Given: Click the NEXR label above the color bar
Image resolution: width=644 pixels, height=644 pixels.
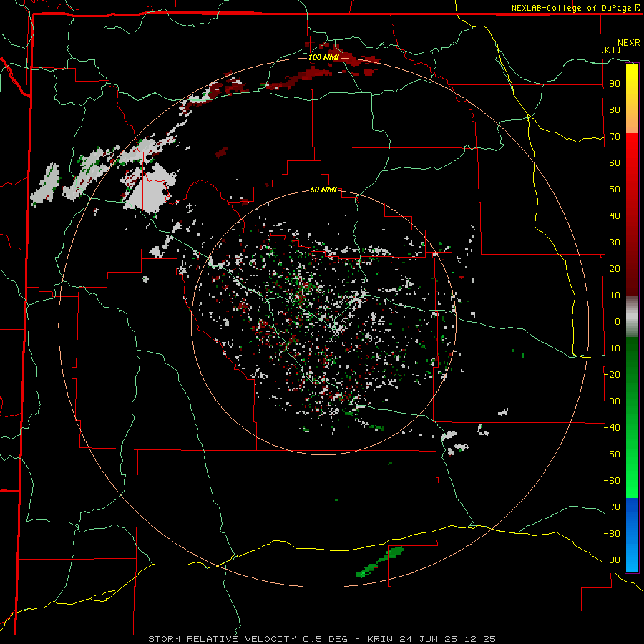Looking at the screenshot, I should [628, 43].
